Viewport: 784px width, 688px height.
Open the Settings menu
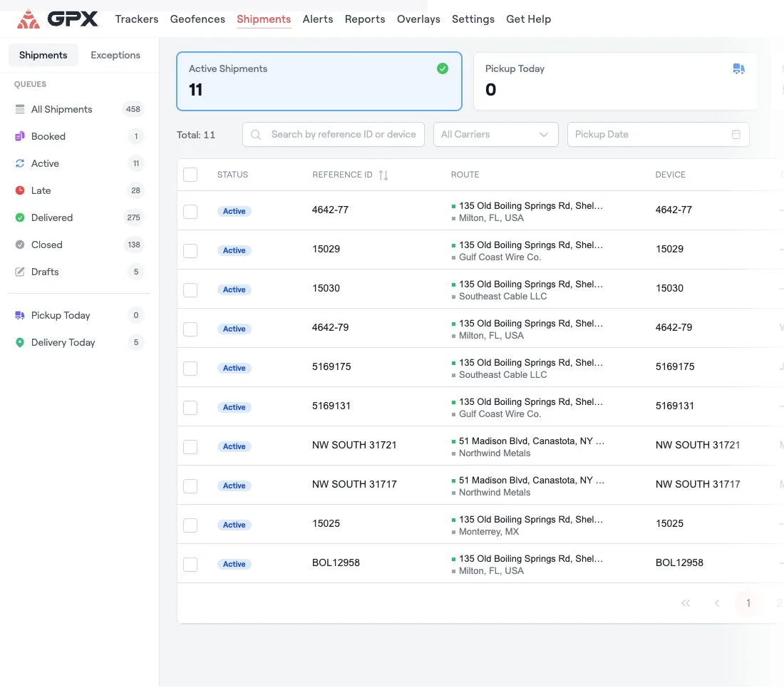[473, 19]
